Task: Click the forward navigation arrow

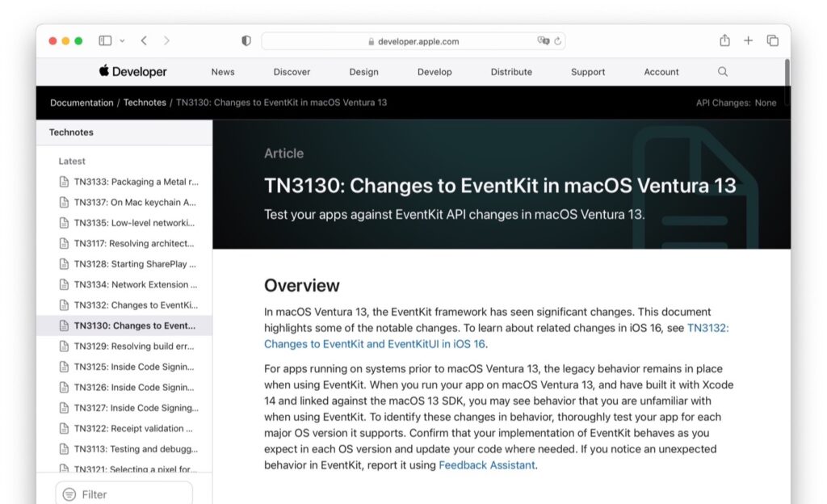Action: coord(166,40)
